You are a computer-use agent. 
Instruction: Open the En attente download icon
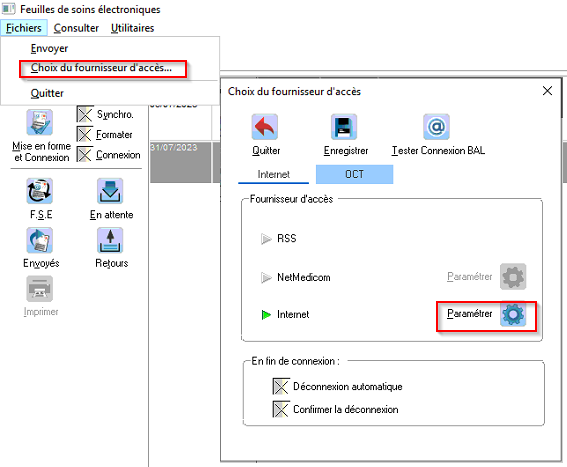[110, 191]
